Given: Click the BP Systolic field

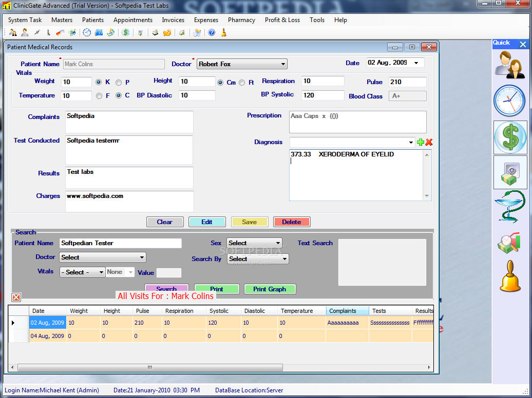Looking at the screenshot, I should click(x=322, y=95).
